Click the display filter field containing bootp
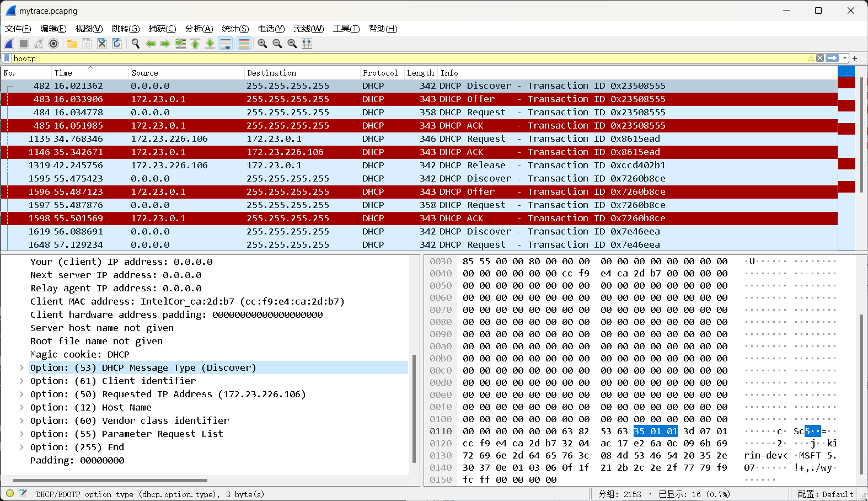 pyautogui.click(x=409, y=58)
